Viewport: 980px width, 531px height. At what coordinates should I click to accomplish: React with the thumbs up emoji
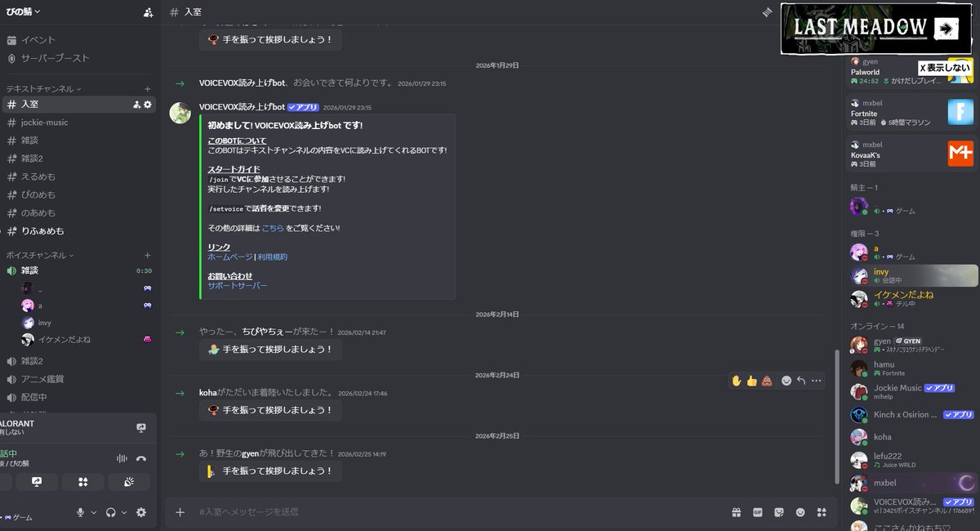[x=753, y=380]
